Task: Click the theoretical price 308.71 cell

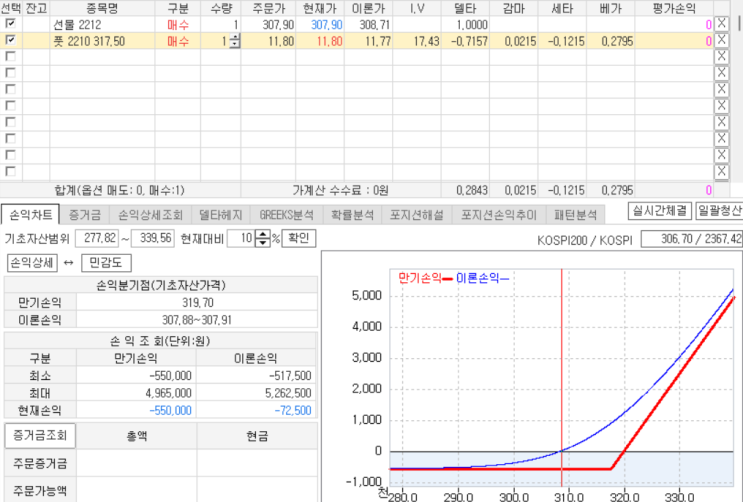Action: (369, 24)
